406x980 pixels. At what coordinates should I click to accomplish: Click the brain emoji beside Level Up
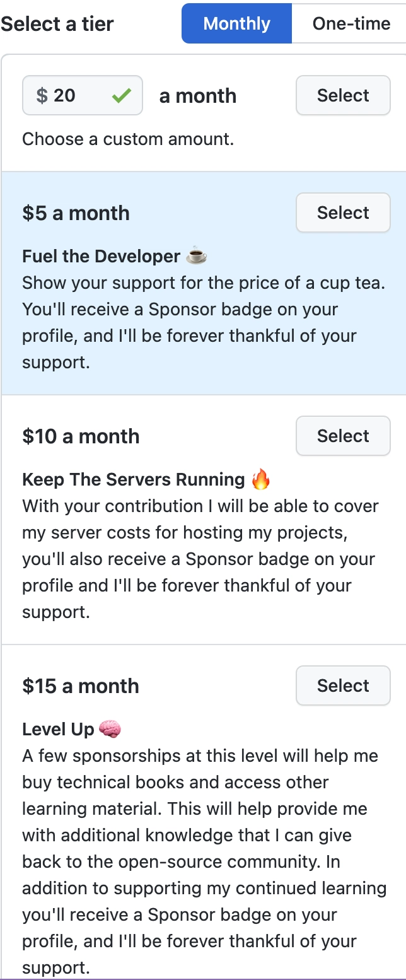point(110,729)
